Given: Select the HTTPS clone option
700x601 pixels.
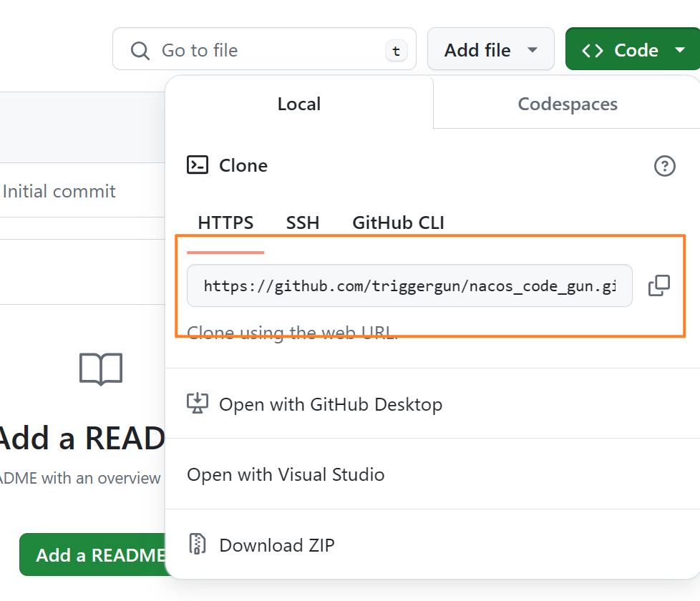Looking at the screenshot, I should point(225,223).
